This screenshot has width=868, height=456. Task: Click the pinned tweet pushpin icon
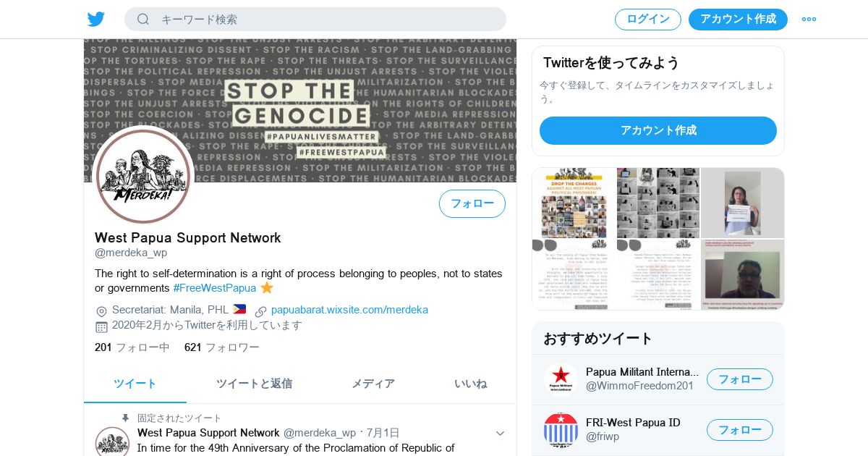point(126,418)
